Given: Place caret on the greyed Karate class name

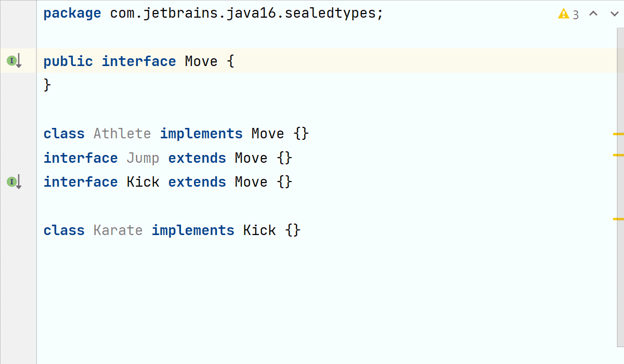Looking at the screenshot, I should point(118,230).
